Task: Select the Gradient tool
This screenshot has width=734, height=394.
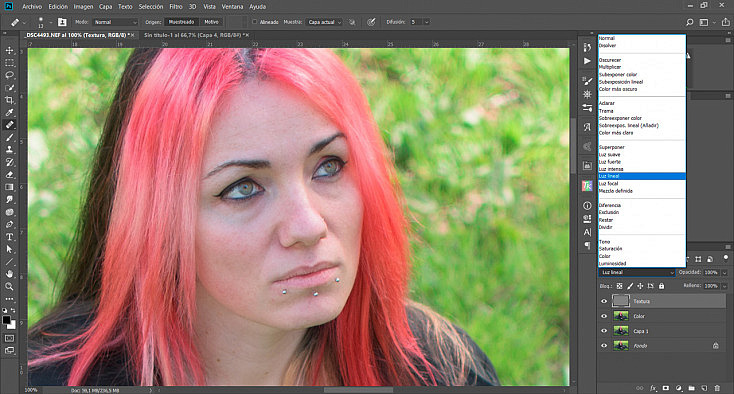Action: coord(9,187)
